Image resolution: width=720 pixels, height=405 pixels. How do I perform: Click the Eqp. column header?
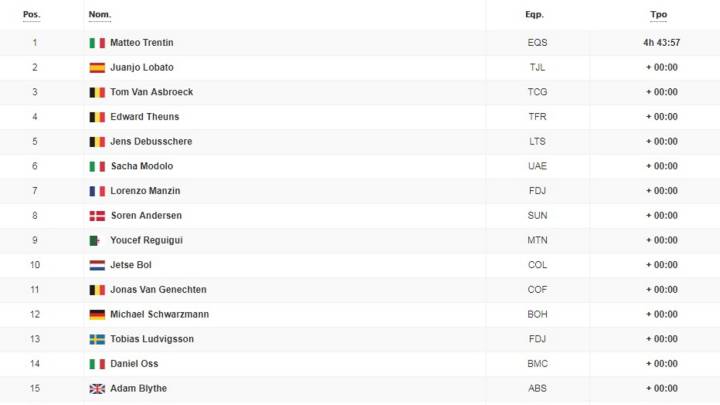(534, 15)
